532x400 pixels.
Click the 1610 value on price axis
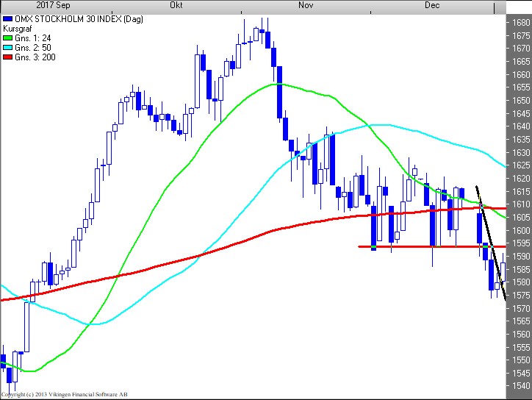point(520,204)
